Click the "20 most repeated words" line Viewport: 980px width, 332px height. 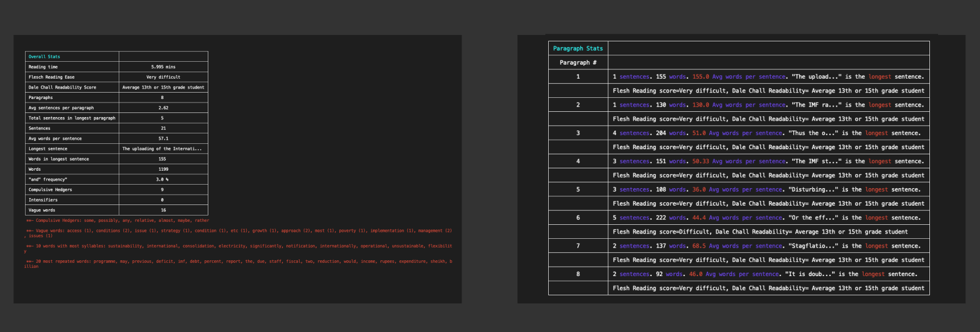coord(238,264)
